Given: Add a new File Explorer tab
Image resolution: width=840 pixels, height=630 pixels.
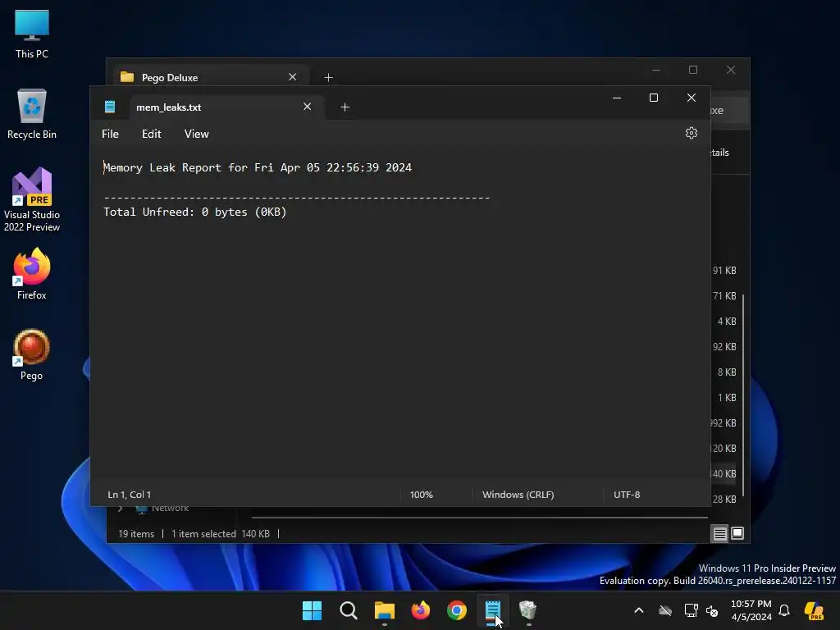Looking at the screenshot, I should click(x=328, y=78).
